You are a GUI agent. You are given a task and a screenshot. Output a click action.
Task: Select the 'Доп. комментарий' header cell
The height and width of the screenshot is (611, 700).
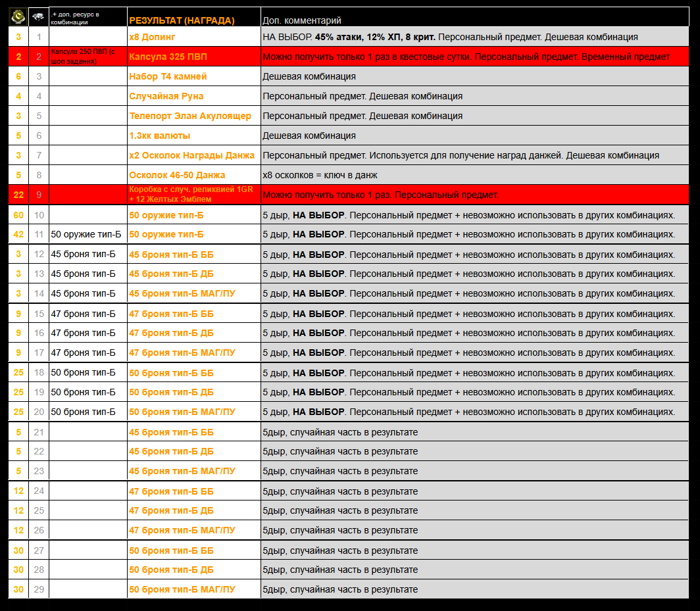click(x=302, y=20)
